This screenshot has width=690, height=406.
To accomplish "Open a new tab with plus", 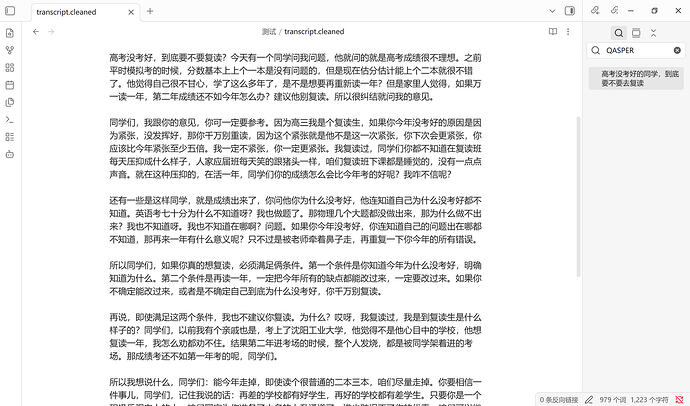I will coord(150,11).
